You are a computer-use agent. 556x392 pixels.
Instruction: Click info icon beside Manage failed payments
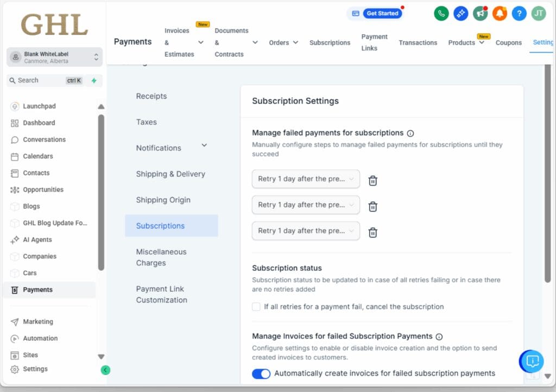coord(410,133)
